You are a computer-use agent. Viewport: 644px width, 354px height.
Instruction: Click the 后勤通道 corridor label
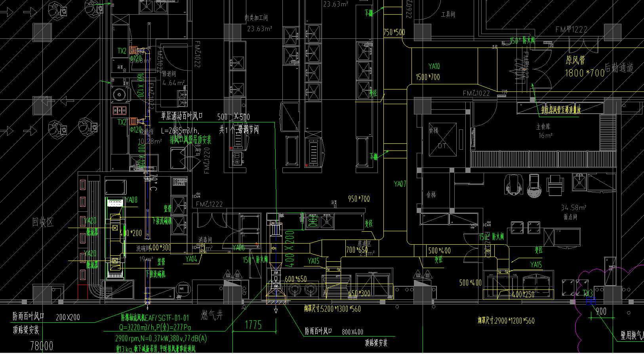tap(619, 68)
